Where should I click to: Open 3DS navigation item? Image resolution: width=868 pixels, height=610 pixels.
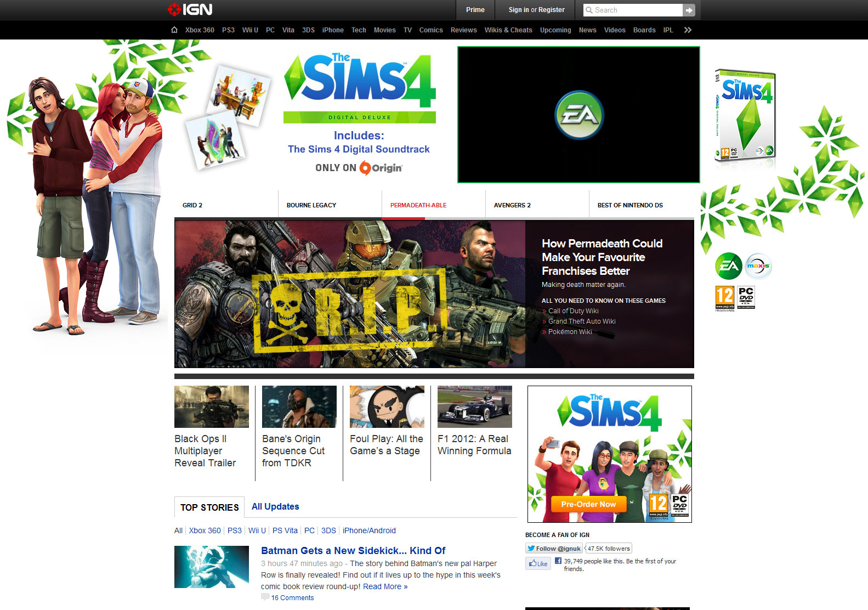point(308,30)
